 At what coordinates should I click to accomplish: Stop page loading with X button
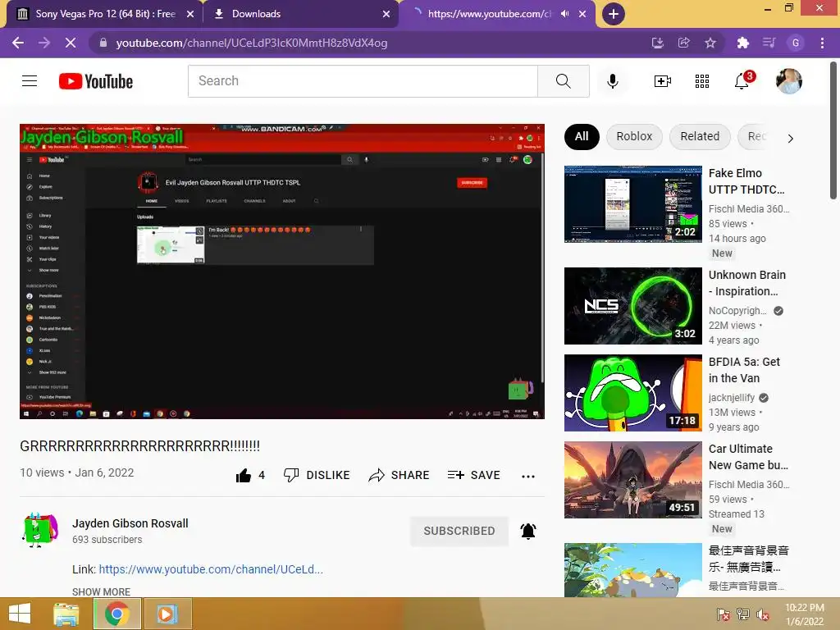pyautogui.click(x=71, y=43)
